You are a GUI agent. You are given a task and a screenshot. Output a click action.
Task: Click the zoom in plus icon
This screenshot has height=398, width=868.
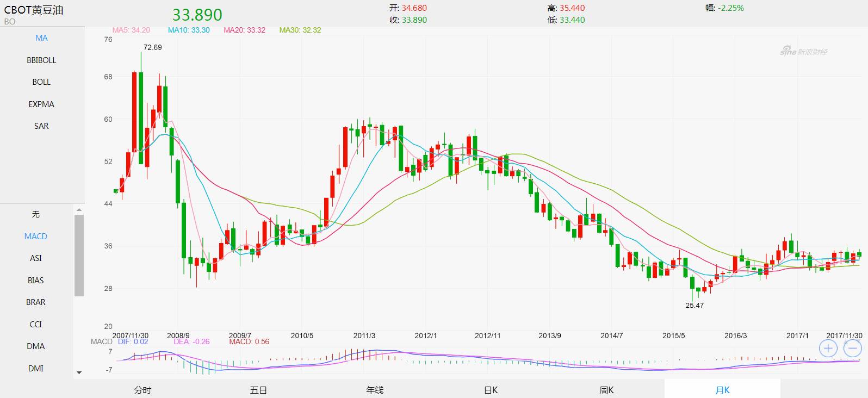[x=828, y=349]
